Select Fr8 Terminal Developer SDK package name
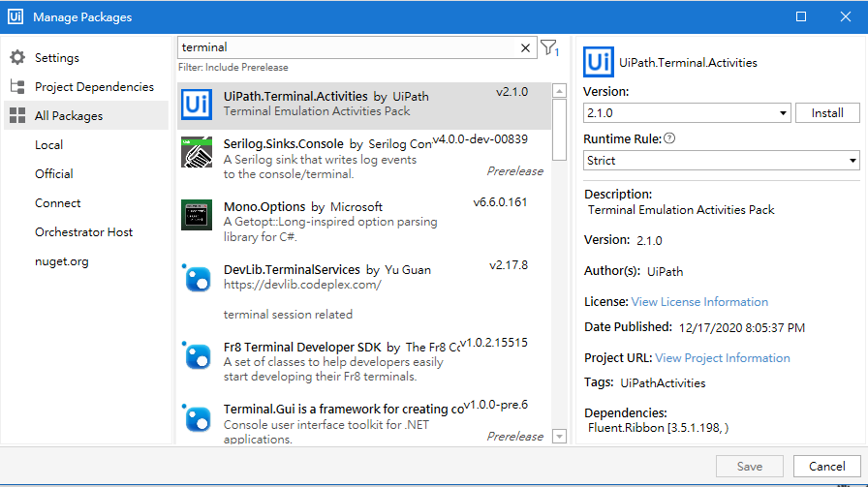The height and width of the screenshot is (487, 868). [x=302, y=347]
